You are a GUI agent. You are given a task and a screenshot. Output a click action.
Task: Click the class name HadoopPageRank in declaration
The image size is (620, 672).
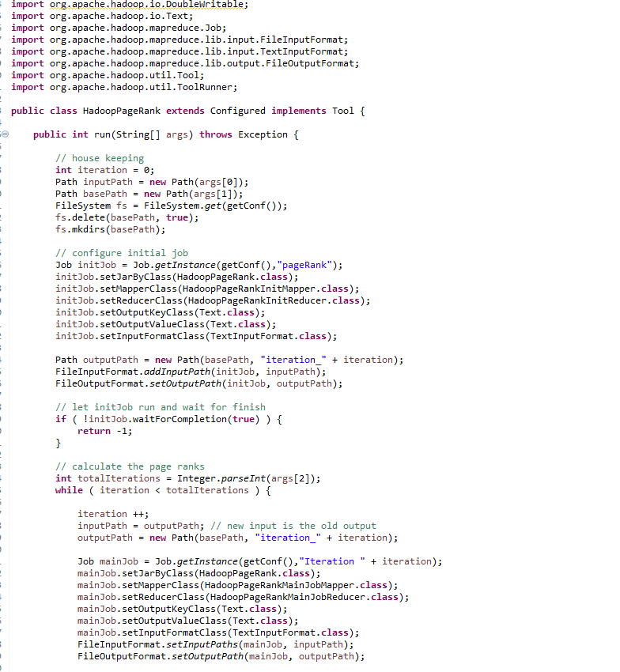[122, 111]
